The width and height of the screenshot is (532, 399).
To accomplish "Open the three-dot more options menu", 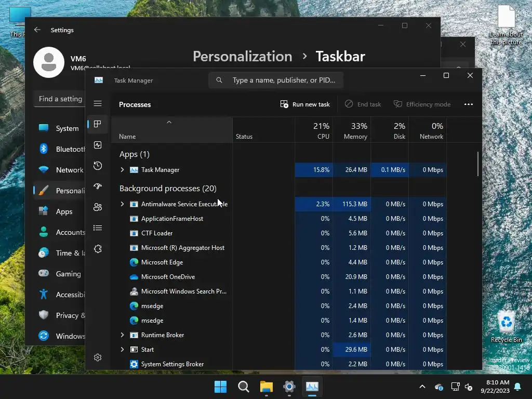I will pos(469,104).
